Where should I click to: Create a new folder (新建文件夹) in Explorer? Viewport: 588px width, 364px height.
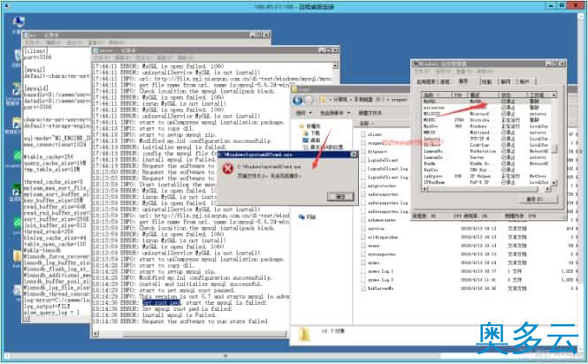(370, 113)
